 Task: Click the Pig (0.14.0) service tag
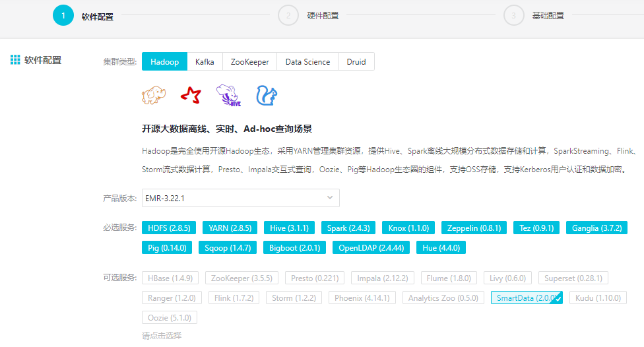[x=167, y=247]
